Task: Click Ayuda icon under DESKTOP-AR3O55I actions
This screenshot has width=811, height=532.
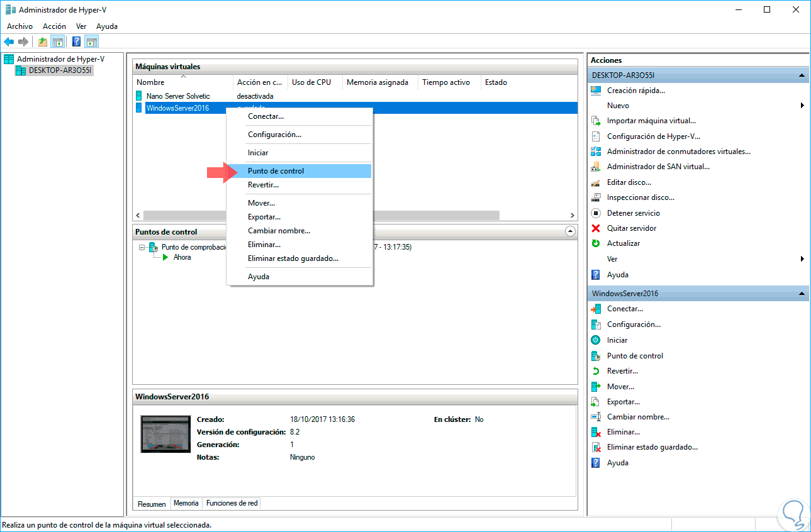Action: pyautogui.click(x=596, y=275)
